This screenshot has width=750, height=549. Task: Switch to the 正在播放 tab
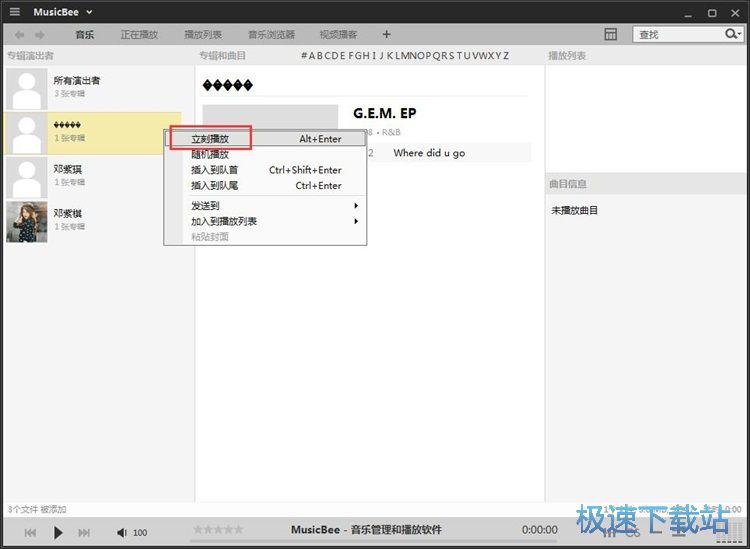coord(139,34)
